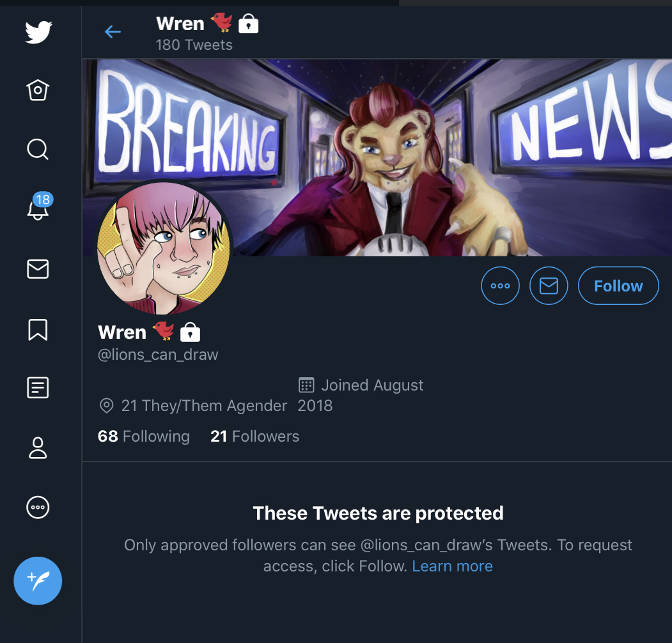Open Lists icon in sidebar

(38, 388)
